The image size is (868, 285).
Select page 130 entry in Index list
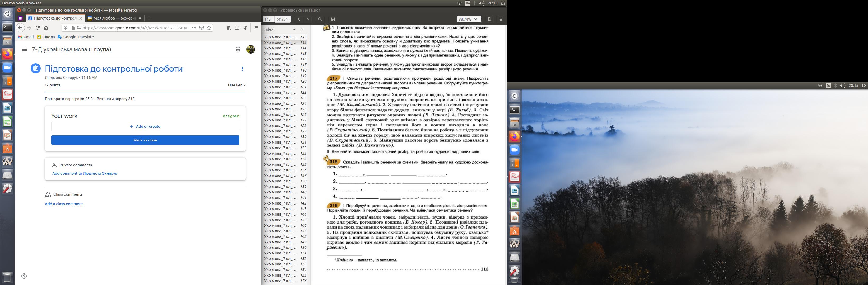(x=285, y=137)
